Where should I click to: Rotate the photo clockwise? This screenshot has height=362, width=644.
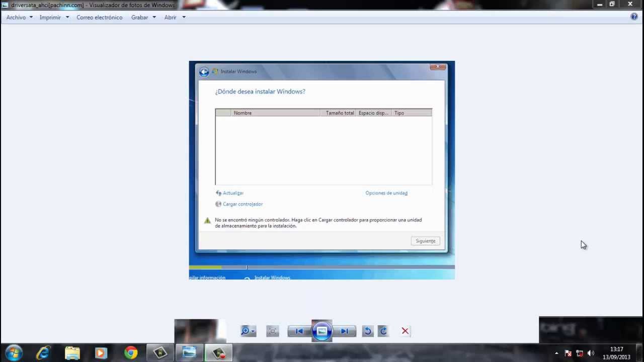(x=383, y=331)
